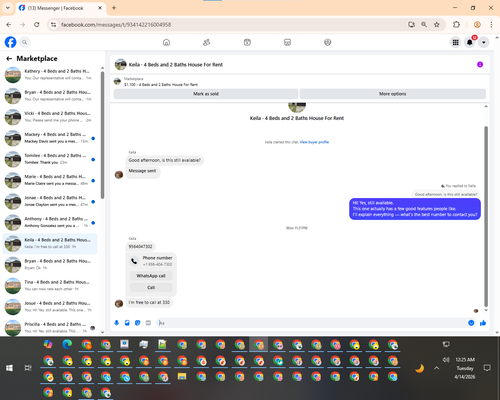Go back using Marketplace arrow

click(9, 59)
